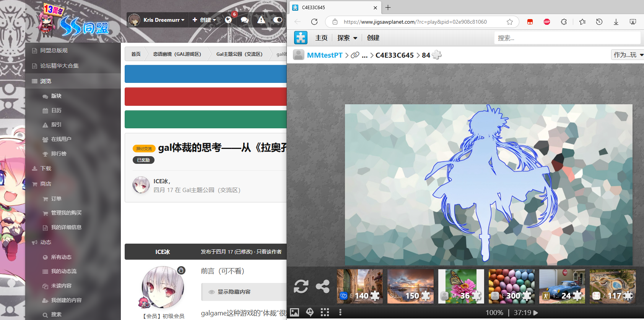Open 下载 section in sidebar

[46, 168]
